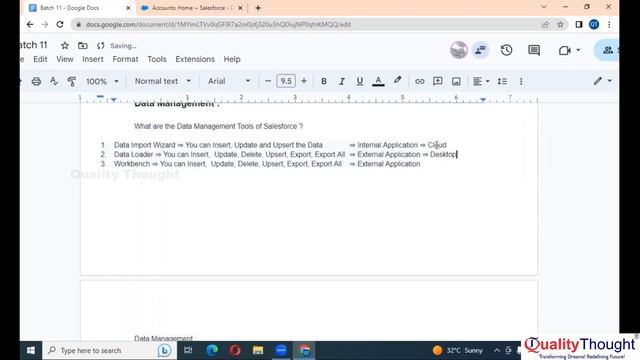Open version history clock icon

[507, 50]
